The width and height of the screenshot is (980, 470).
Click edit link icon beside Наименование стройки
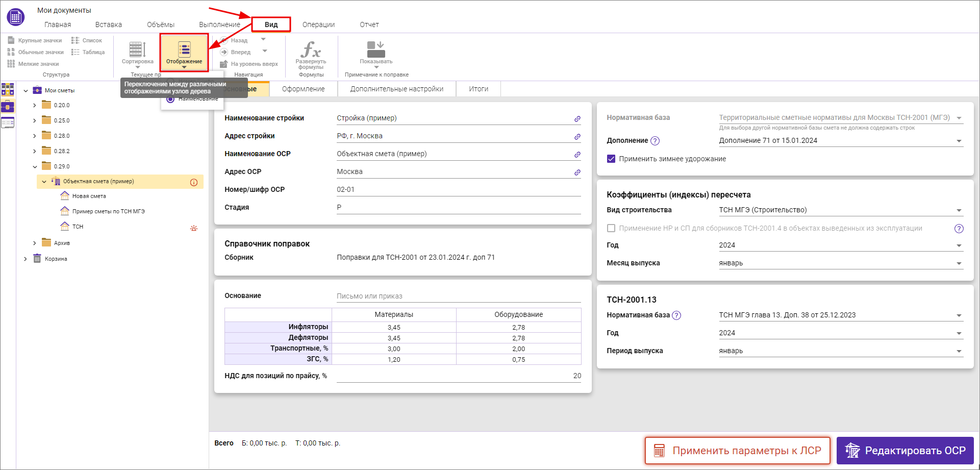pyautogui.click(x=577, y=119)
